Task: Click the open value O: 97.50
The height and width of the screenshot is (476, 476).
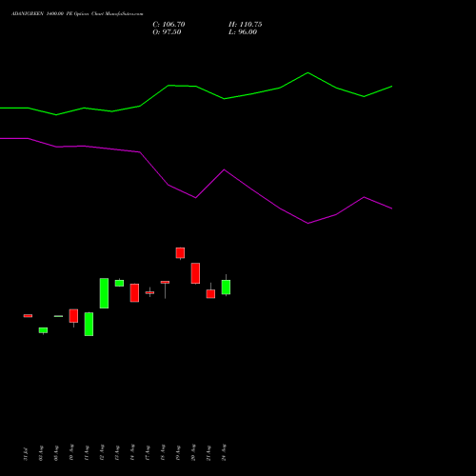Action: click(x=167, y=32)
